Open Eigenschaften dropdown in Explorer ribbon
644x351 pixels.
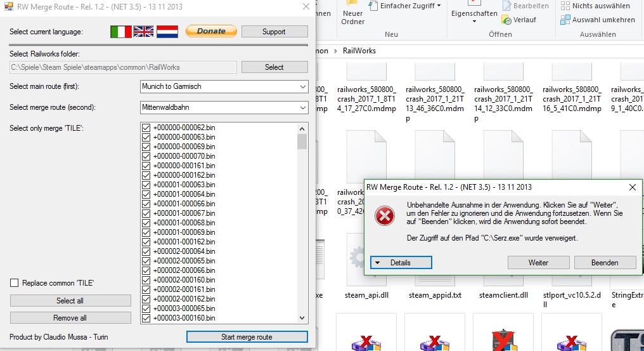(474, 13)
